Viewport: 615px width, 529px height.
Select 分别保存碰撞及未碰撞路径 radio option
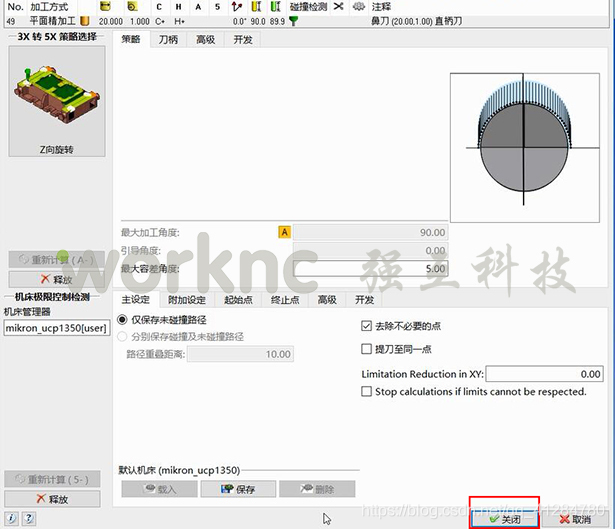pos(122,336)
